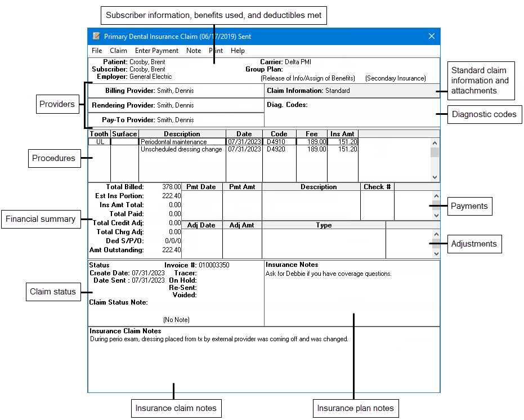Click the Date Sent: 07/31/2023 line
524x420 pixels.
pos(129,280)
